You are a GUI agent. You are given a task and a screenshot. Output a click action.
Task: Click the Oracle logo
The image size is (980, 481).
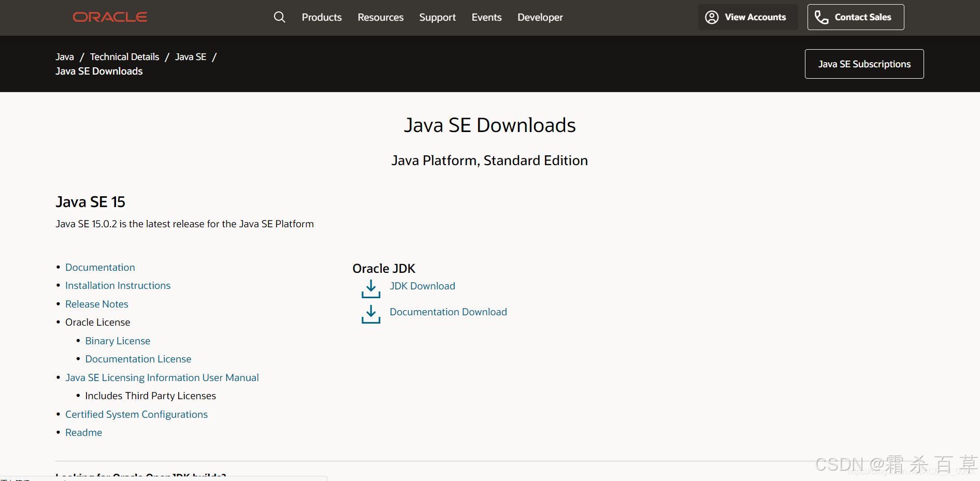[x=110, y=17]
